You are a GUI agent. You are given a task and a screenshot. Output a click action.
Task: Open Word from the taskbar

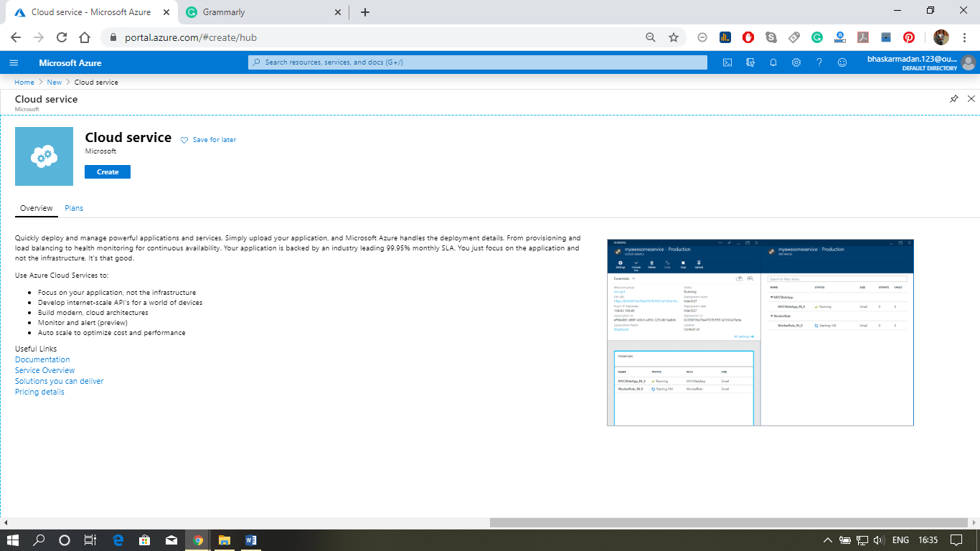[250, 540]
